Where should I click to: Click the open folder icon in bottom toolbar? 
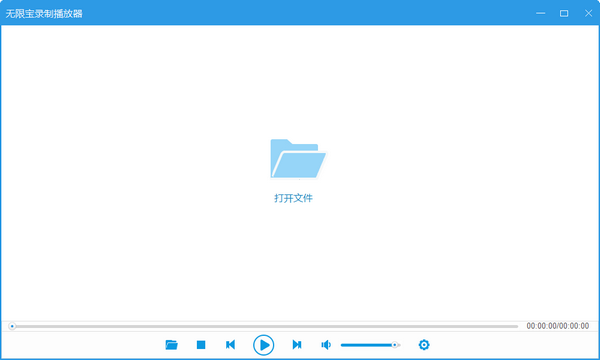tap(171, 345)
